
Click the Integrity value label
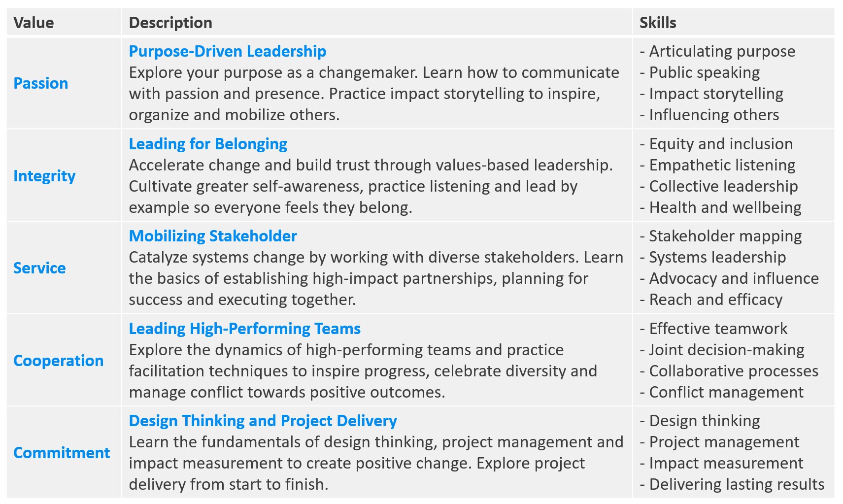(44, 176)
